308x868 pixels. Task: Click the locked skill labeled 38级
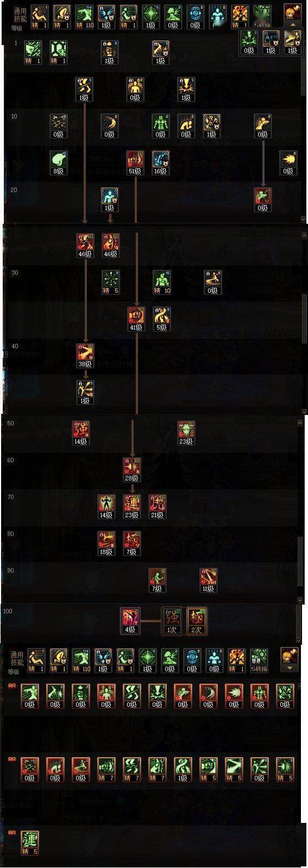tap(85, 356)
